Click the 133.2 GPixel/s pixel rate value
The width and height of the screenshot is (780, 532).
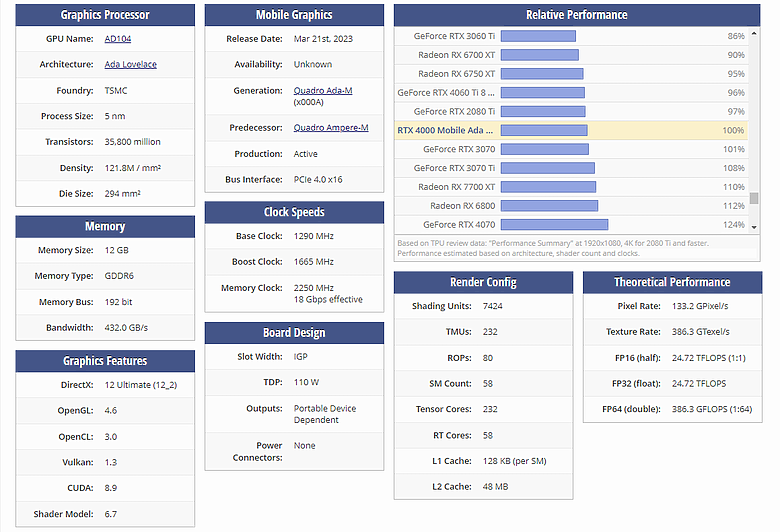coord(700,306)
